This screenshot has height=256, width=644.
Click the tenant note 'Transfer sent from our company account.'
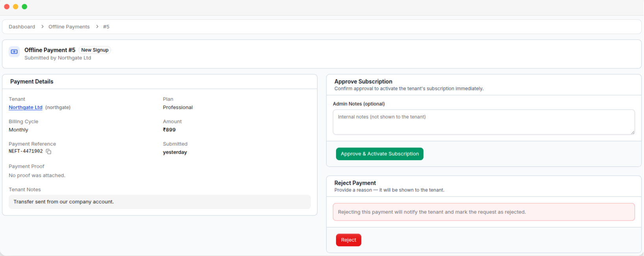(160, 202)
